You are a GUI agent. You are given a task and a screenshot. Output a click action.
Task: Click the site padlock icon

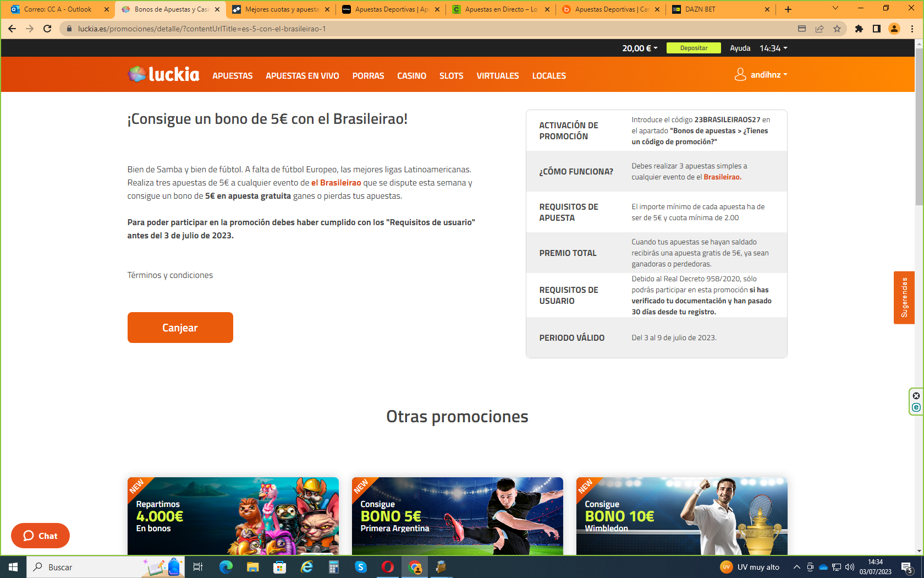69,29
